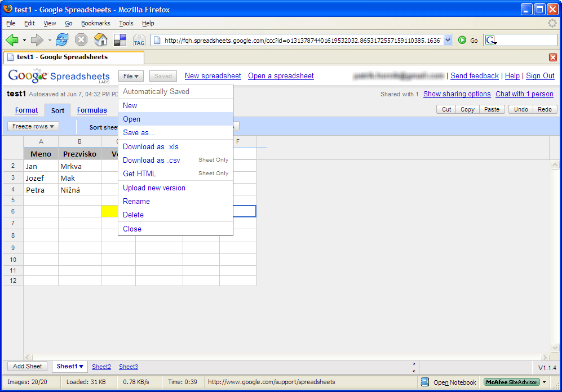This screenshot has height=392, width=562.
Task: Click the New spreadsheet link
Action: coord(213,76)
